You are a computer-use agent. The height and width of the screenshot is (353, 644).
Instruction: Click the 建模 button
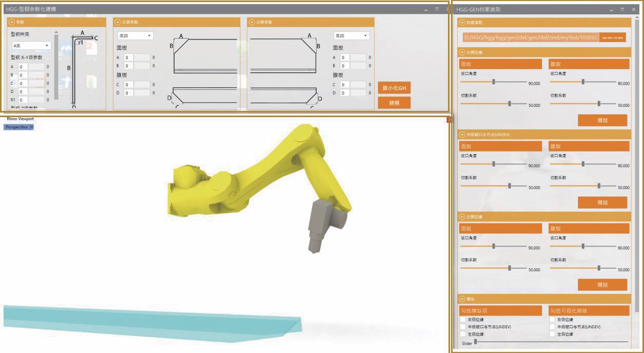click(x=394, y=103)
